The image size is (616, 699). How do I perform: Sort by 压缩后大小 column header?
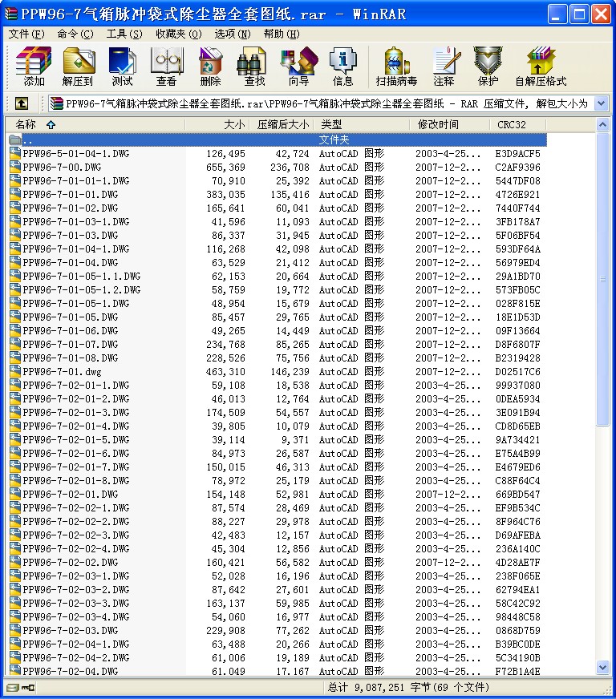point(282,124)
